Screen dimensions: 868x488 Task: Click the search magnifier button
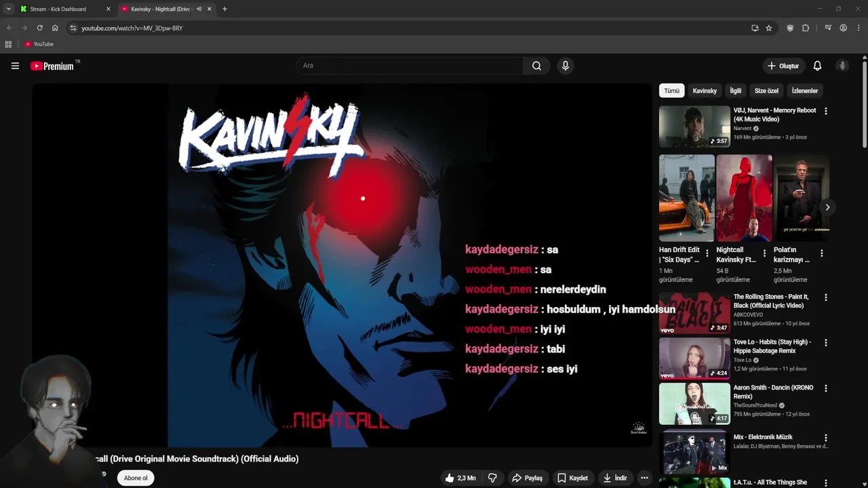click(x=536, y=66)
